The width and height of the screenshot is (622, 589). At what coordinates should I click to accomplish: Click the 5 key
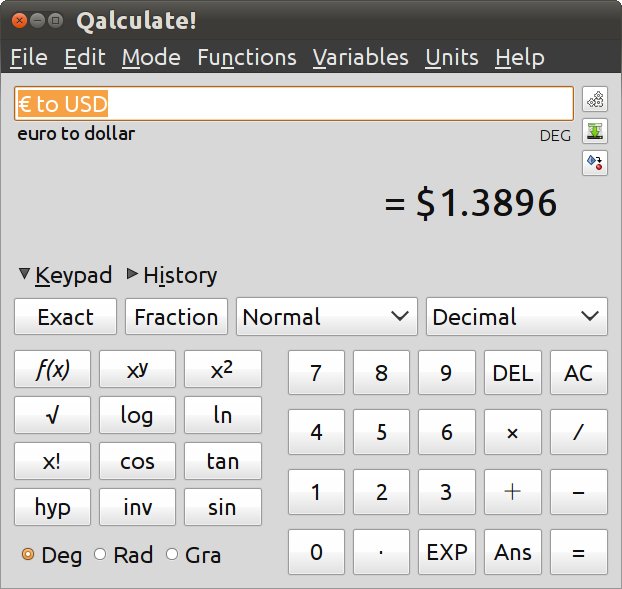pos(381,432)
